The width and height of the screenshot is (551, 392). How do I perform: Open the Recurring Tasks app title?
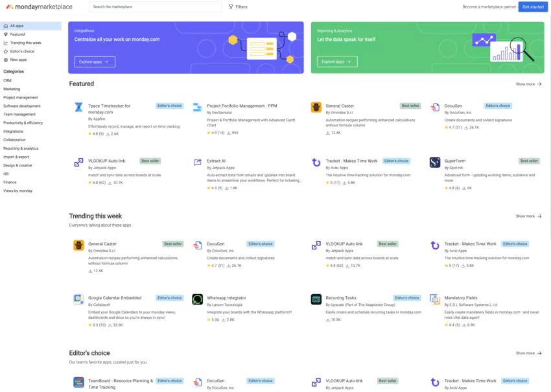(341, 298)
